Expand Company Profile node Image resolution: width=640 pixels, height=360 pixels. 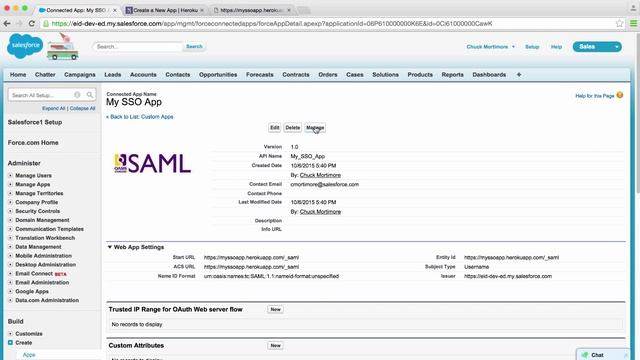[x=10, y=202]
